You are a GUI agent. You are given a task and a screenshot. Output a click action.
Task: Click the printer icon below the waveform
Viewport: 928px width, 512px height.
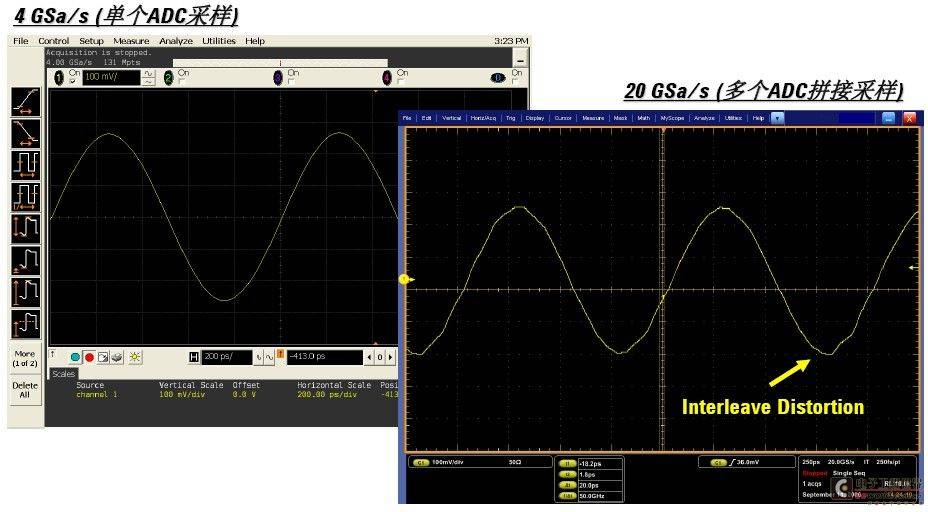(117, 357)
